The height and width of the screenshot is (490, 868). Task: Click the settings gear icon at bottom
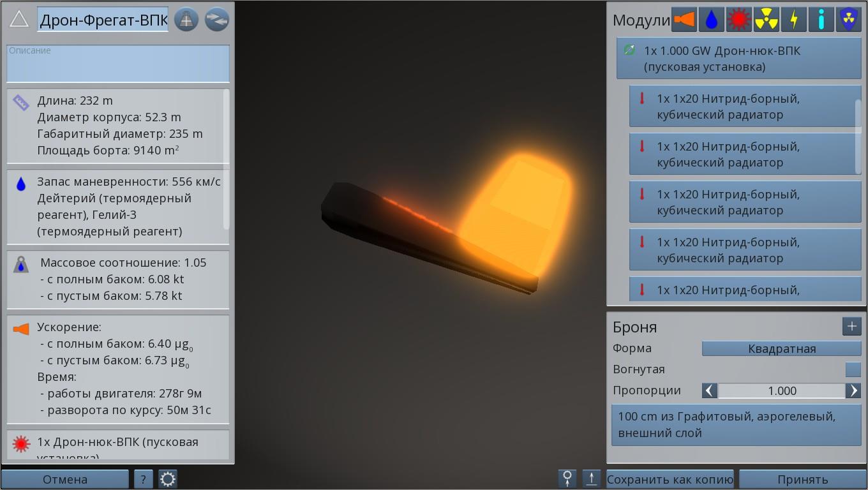tap(168, 479)
